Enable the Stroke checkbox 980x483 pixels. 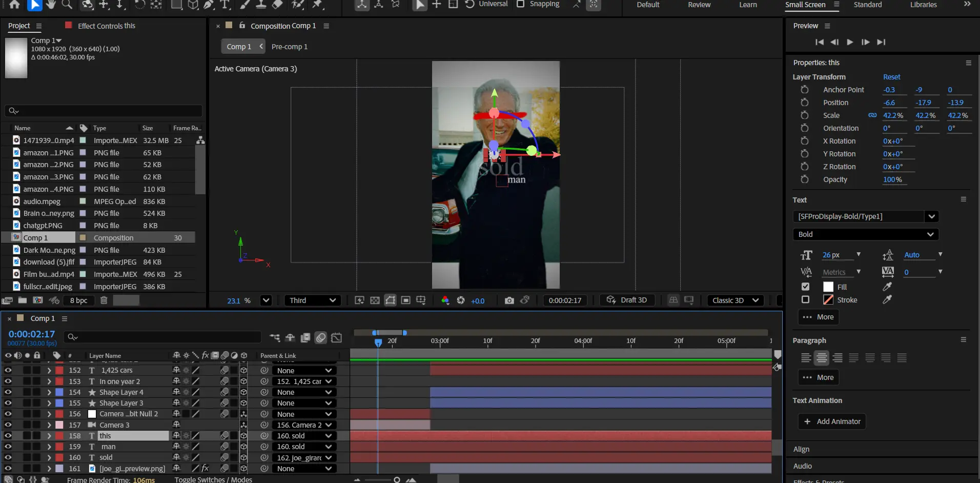[x=806, y=299]
